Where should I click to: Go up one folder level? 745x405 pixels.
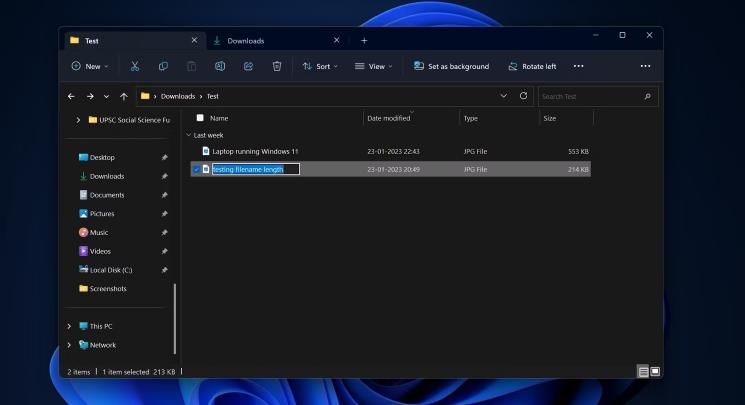[124, 96]
